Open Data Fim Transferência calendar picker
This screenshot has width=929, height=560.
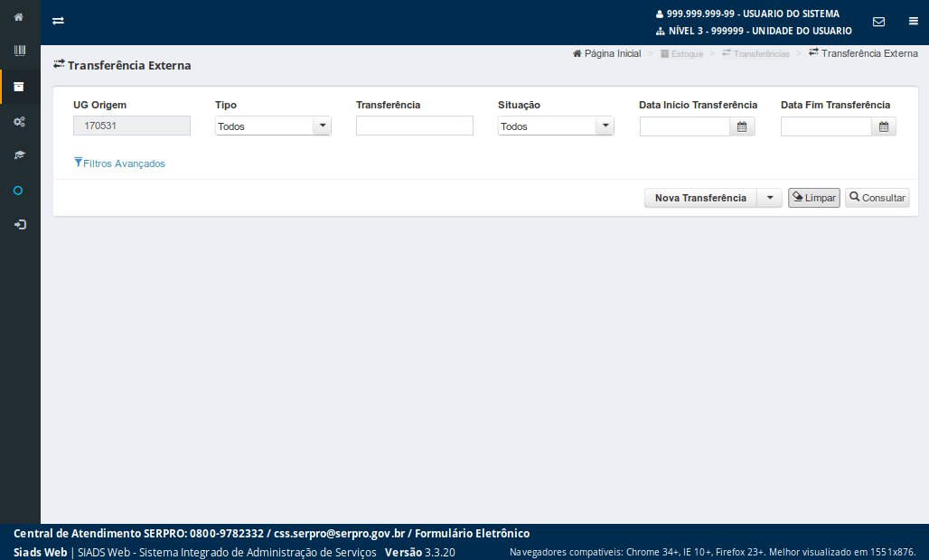(884, 126)
